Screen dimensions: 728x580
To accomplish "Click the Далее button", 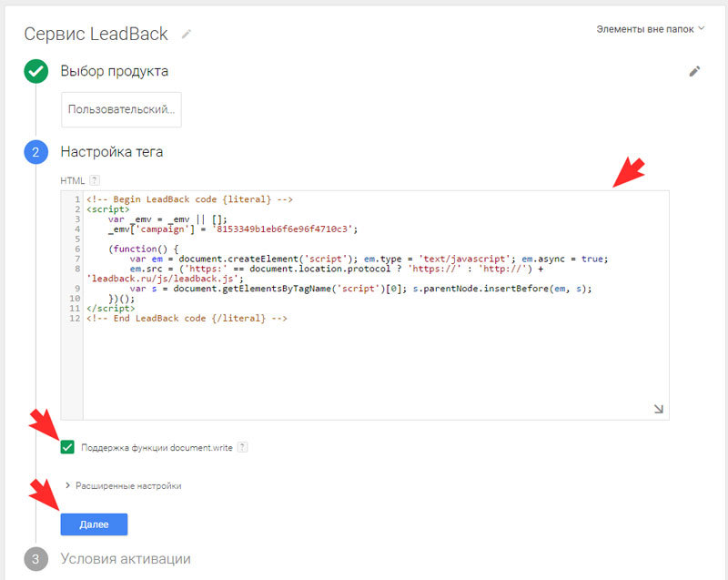I will [94, 524].
